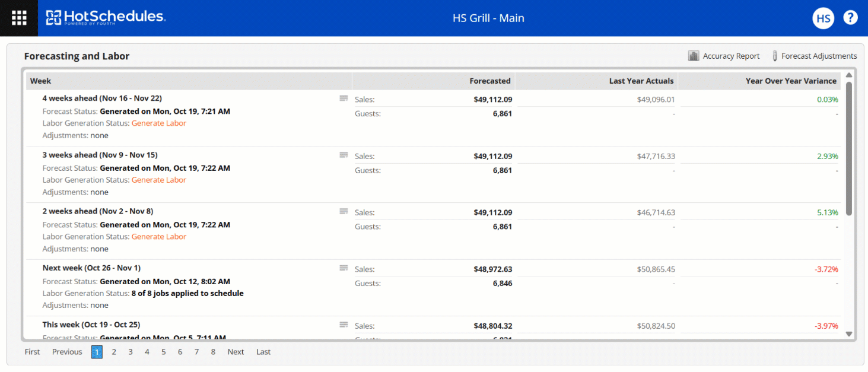Click the Week column header

click(x=189, y=81)
